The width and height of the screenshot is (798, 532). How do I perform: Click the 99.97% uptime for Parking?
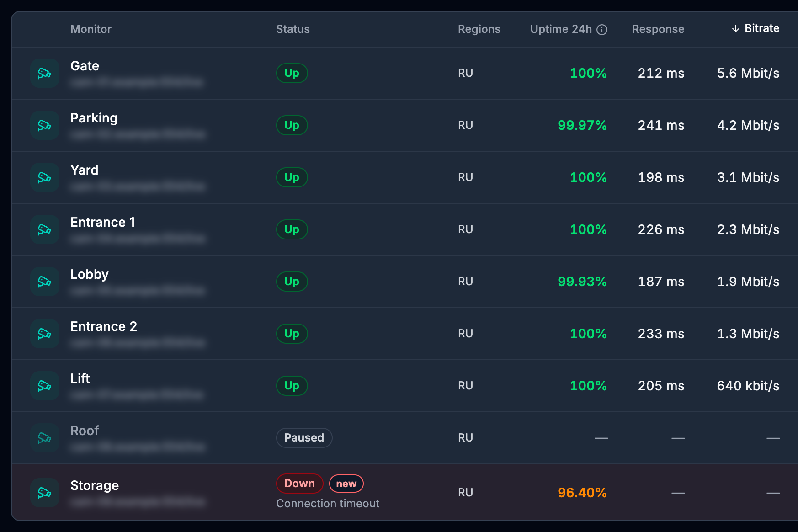[582, 125]
